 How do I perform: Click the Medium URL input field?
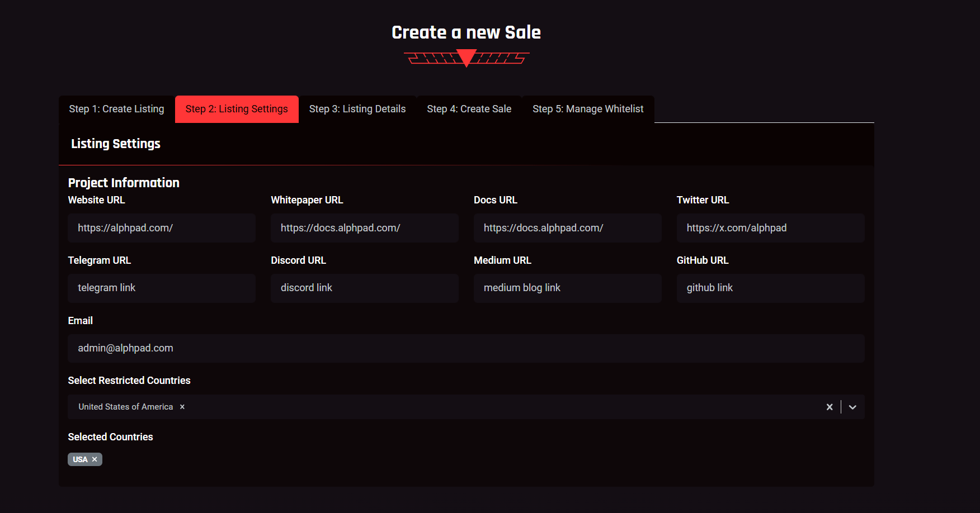pyautogui.click(x=567, y=288)
